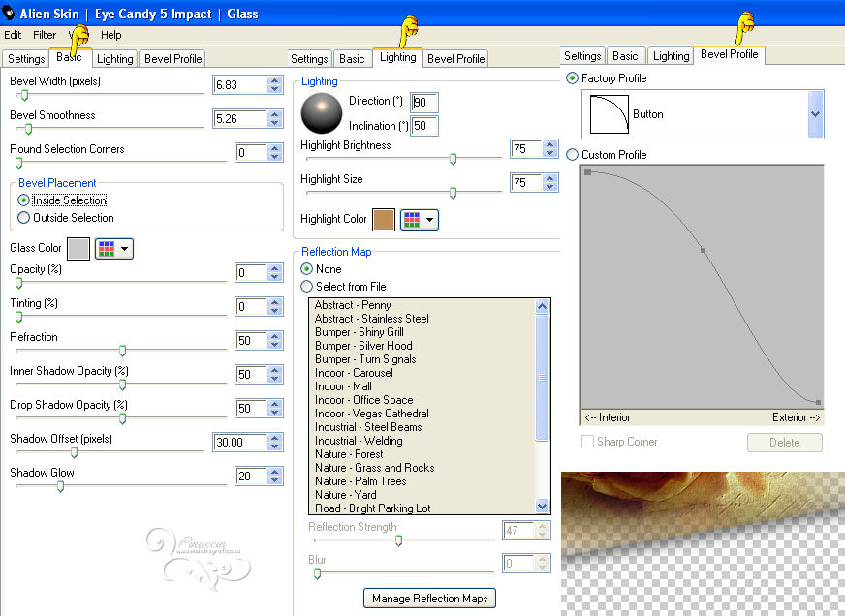Click the Shadow Offset value field

click(x=239, y=442)
